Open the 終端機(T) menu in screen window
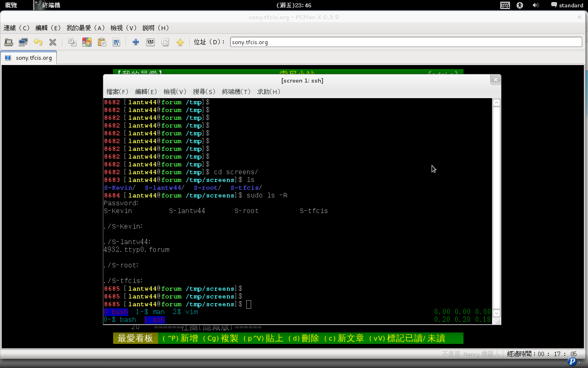The width and height of the screenshot is (588, 368). tap(236, 92)
